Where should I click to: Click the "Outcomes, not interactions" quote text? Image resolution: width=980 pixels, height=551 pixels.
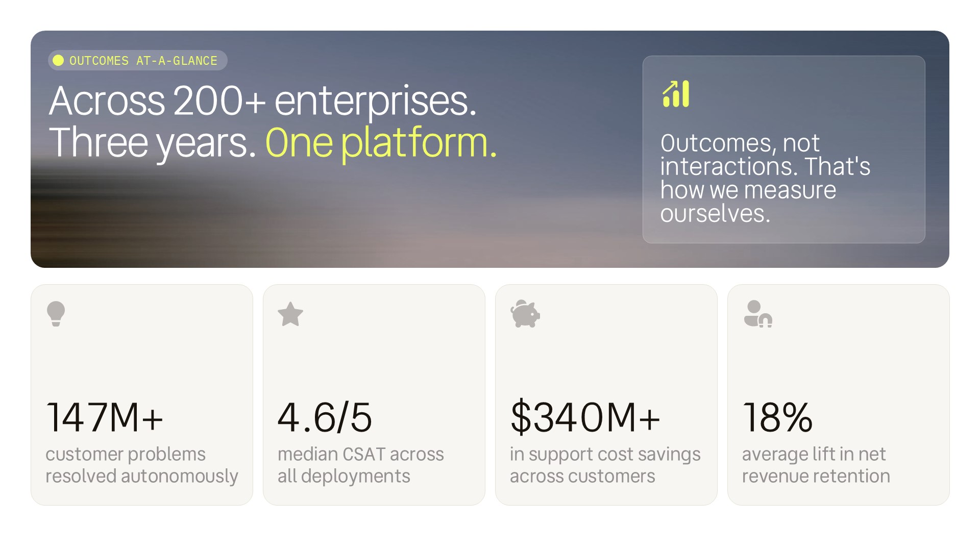(765, 178)
